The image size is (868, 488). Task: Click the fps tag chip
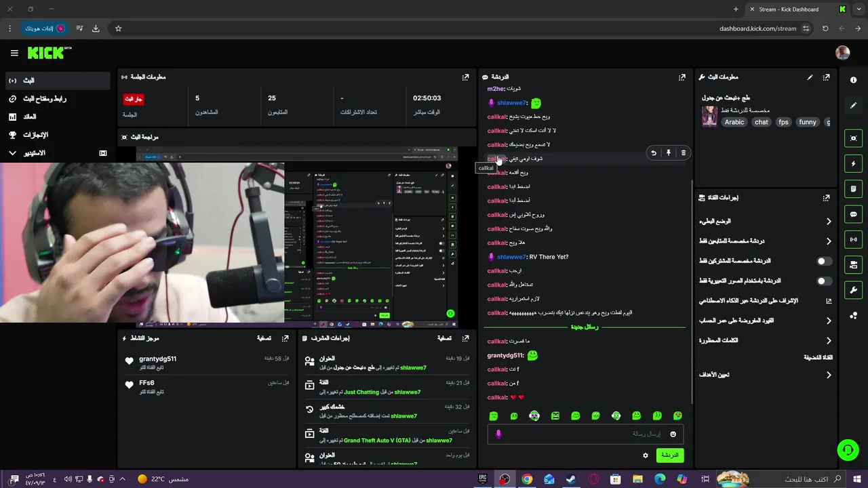783,122
